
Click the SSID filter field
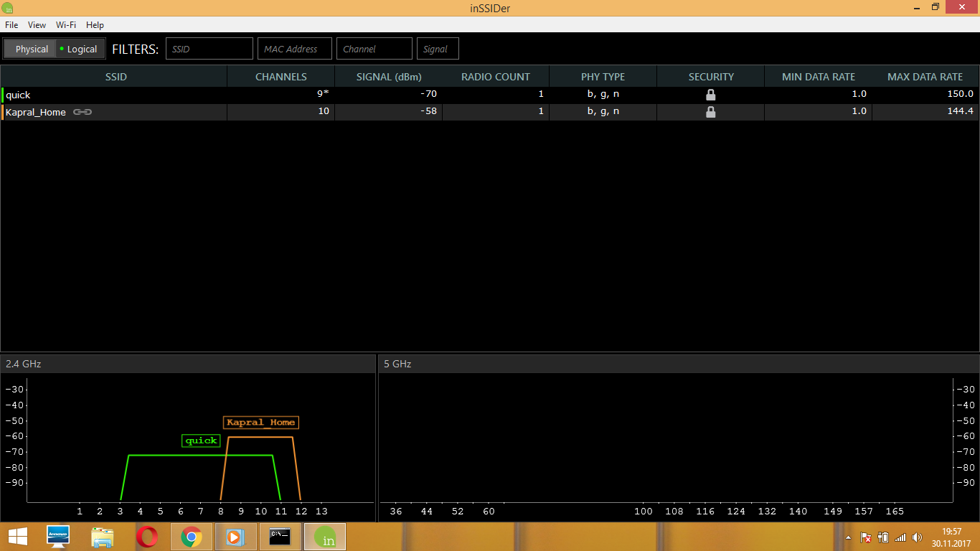point(209,49)
